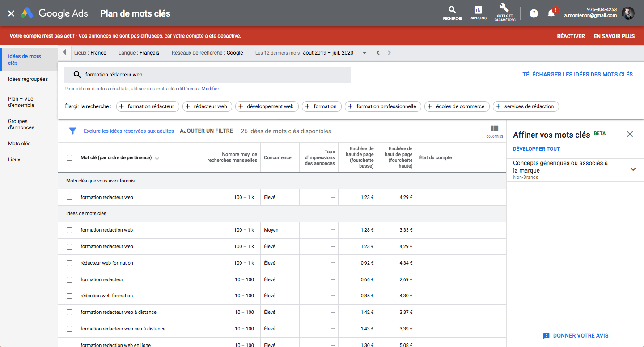Click the feedback icon beside Donner votre avis
Screen dimensions: 644x347
tap(546, 336)
